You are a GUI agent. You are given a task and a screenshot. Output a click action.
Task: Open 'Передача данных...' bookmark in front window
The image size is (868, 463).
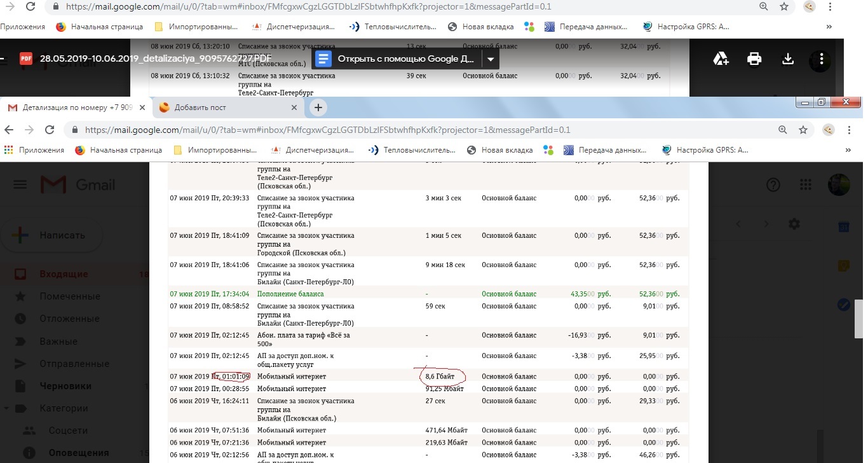tap(604, 150)
